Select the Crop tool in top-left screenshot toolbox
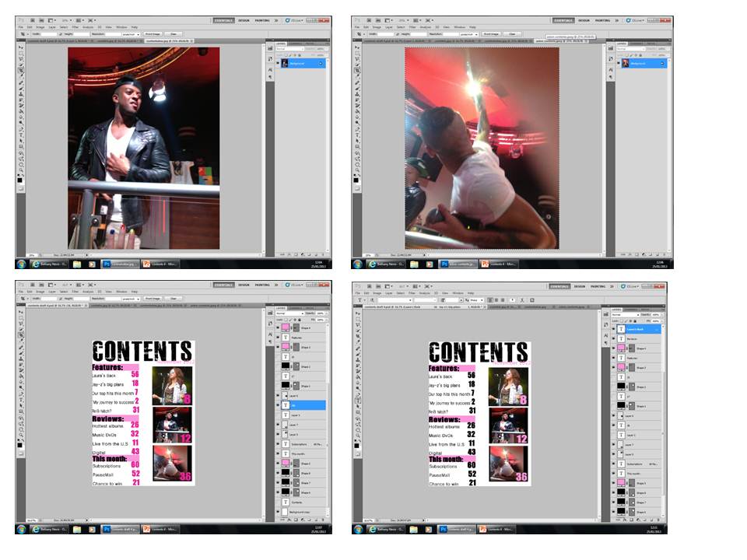Image resolution: width=747 pixels, height=560 pixels. click(x=22, y=71)
